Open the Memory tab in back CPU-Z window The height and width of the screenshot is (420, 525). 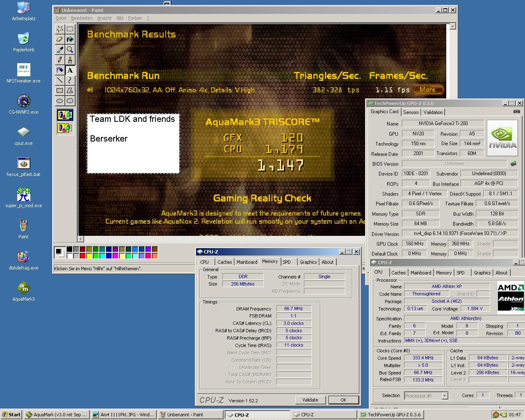pos(444,273)
